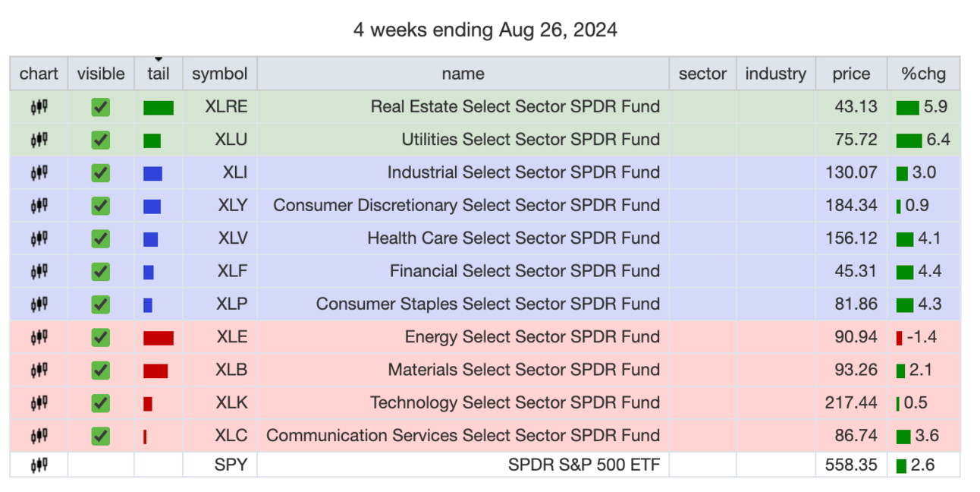Open the candlestick chart icon for XLRE
The image size is (980, 492).
coord(39,107)
